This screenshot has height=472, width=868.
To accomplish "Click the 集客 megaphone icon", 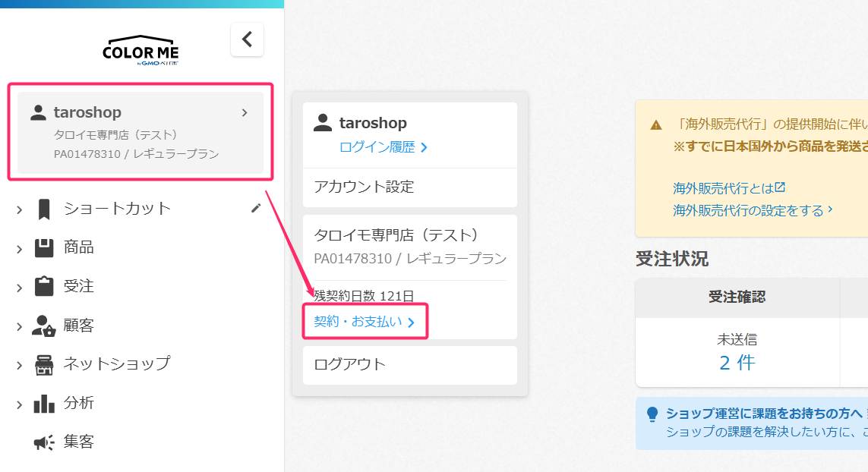I will click(x=44, y=442).
